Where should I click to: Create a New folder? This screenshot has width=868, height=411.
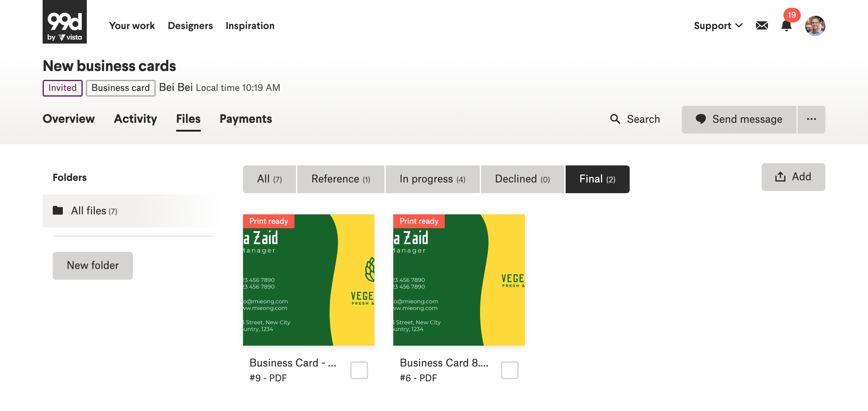(x=93, y=265)
